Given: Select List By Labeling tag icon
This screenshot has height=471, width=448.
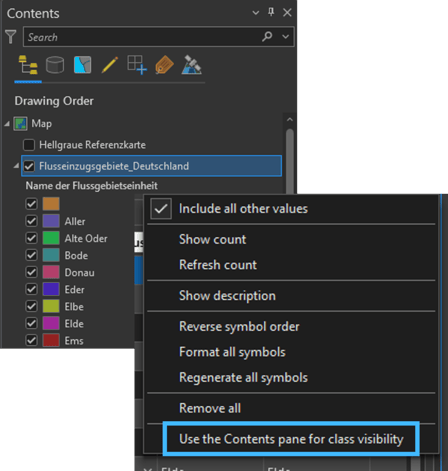Looking at the screenshot, I should [164, 65].
